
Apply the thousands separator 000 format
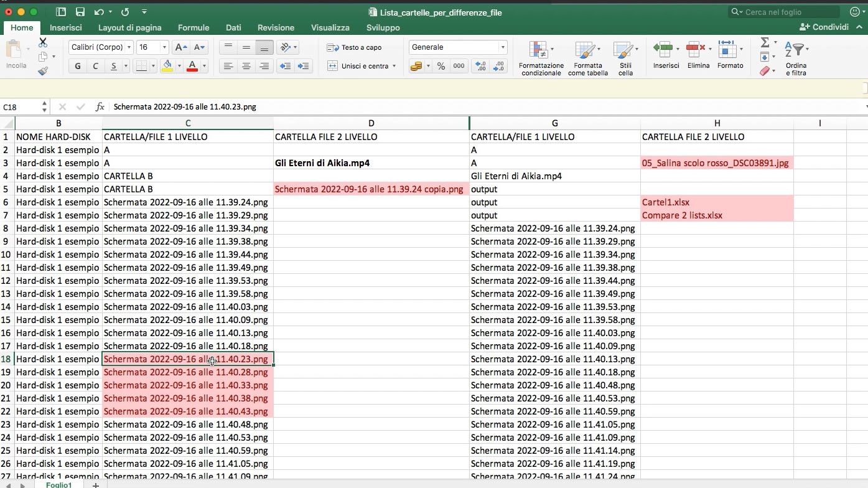(459, 66)
